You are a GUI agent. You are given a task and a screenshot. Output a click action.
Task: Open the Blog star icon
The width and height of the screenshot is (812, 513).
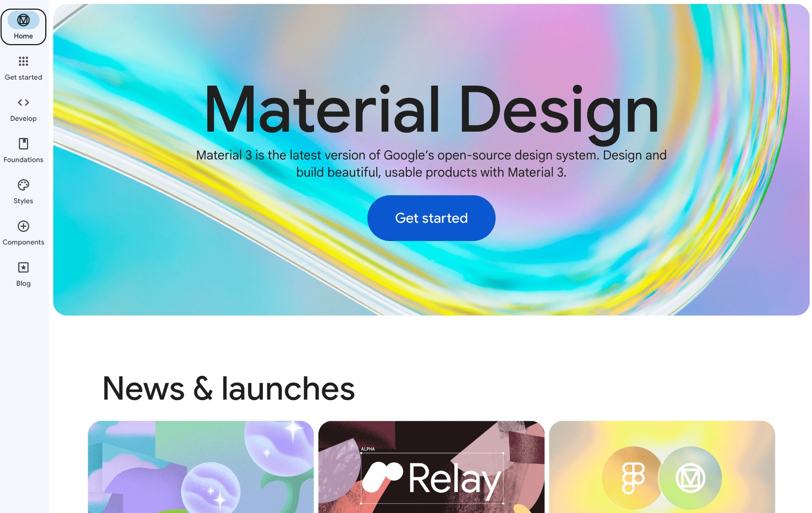pos(23,267)
